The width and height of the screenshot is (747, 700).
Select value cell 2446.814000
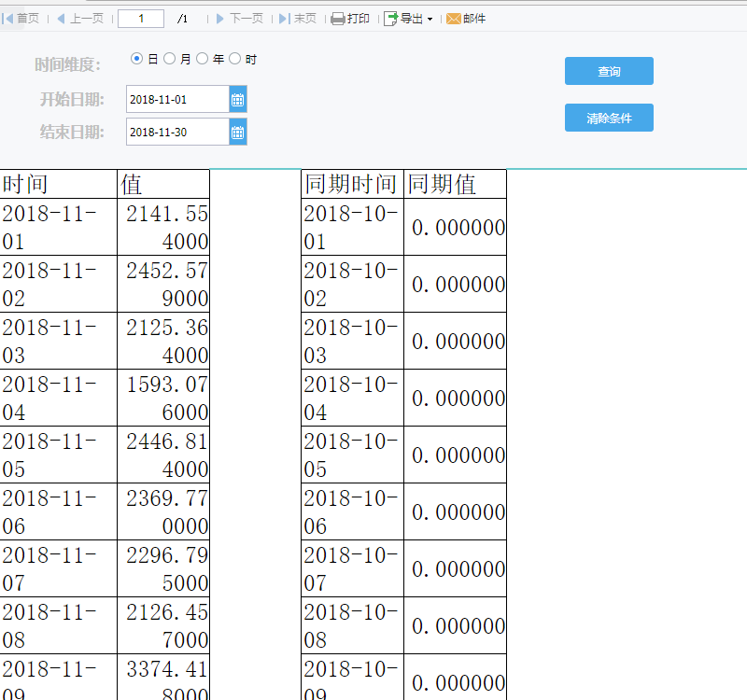tap(163, 455)
